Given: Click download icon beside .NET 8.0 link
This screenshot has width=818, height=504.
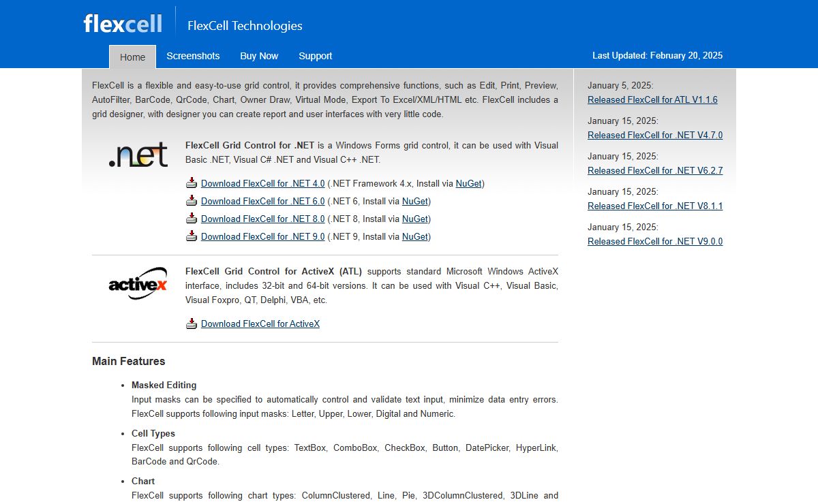Looking at the screenshot, I should coord(192,219).
